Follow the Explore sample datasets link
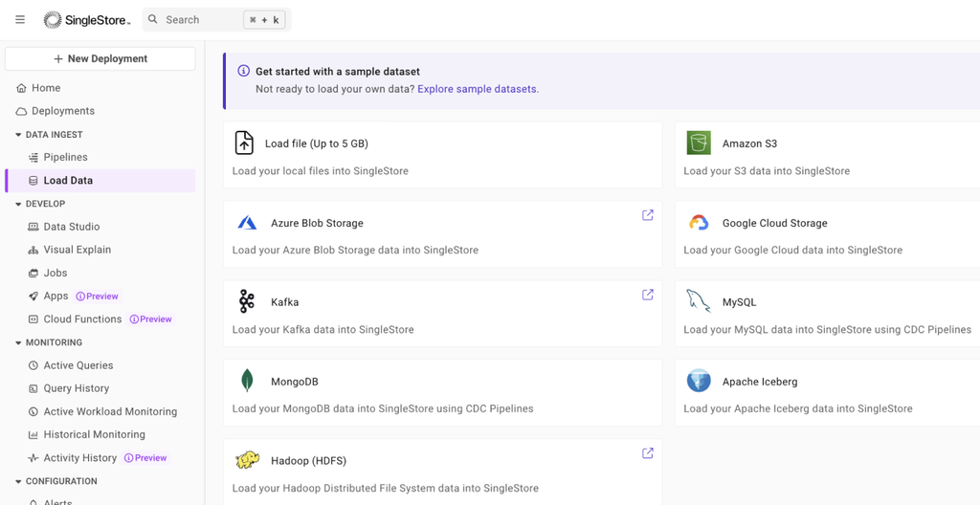980x505 pixels. coord(477,89)
